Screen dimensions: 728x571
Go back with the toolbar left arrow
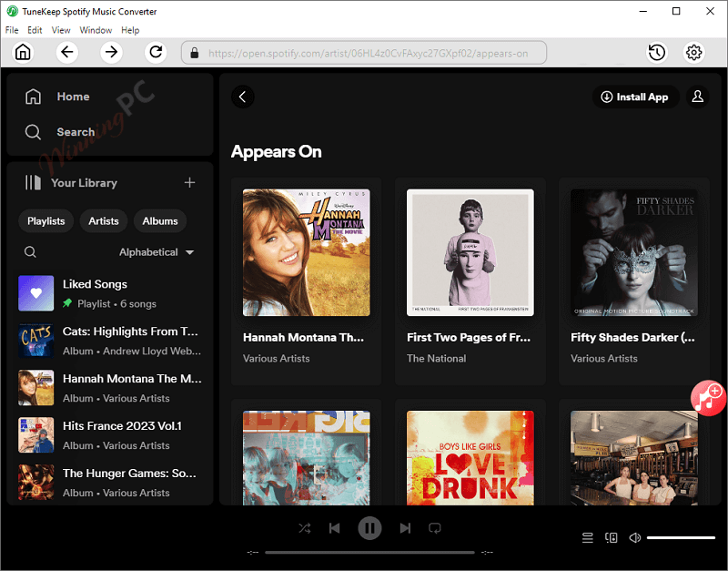click(66, 52)
